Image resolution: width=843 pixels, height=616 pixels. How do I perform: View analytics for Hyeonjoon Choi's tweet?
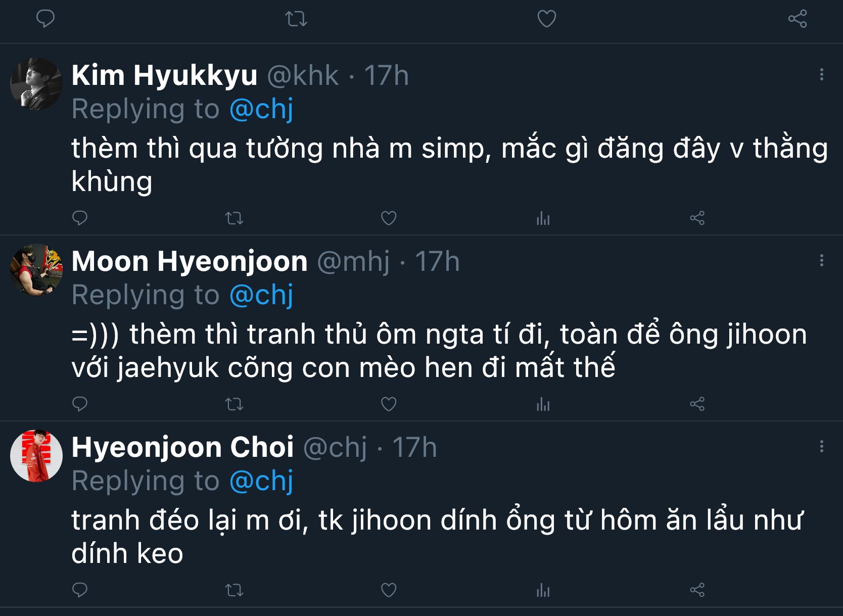(x=543, y=590)
